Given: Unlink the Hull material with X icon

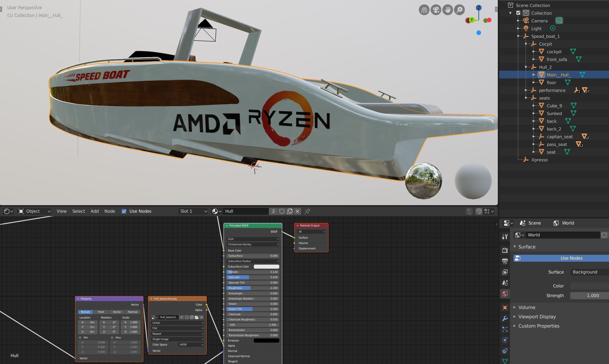Looking at the screenshot, I should [x=297, y=211].
